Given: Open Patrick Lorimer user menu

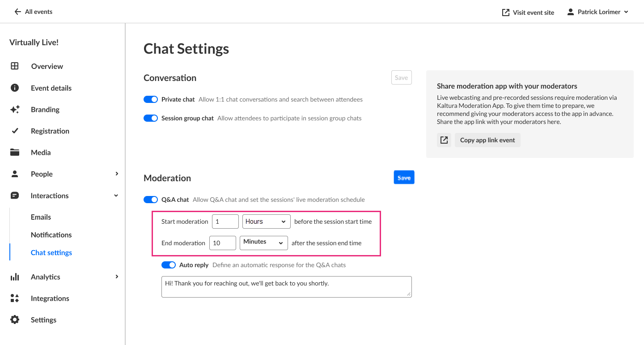Looking at the screenshot, I should coord(598,12).
